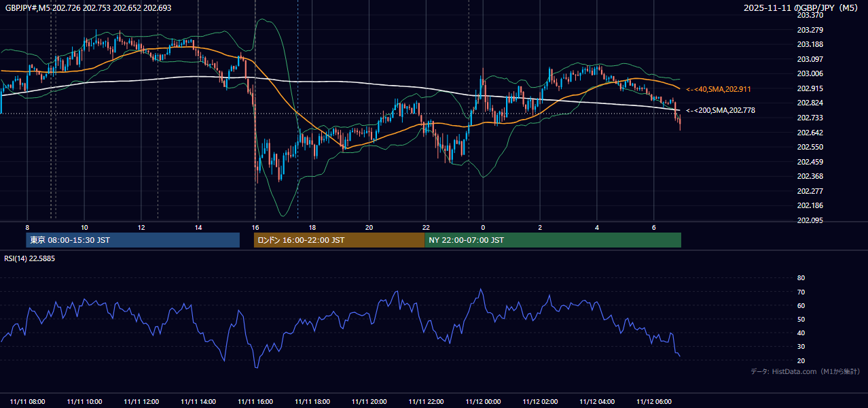Click RSI scale value 70

[801, 292]
